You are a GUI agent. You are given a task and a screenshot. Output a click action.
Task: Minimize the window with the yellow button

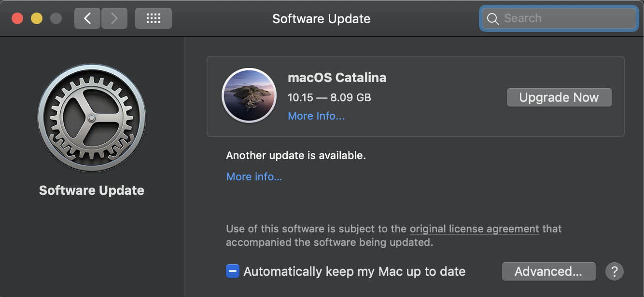click(37, 19)
